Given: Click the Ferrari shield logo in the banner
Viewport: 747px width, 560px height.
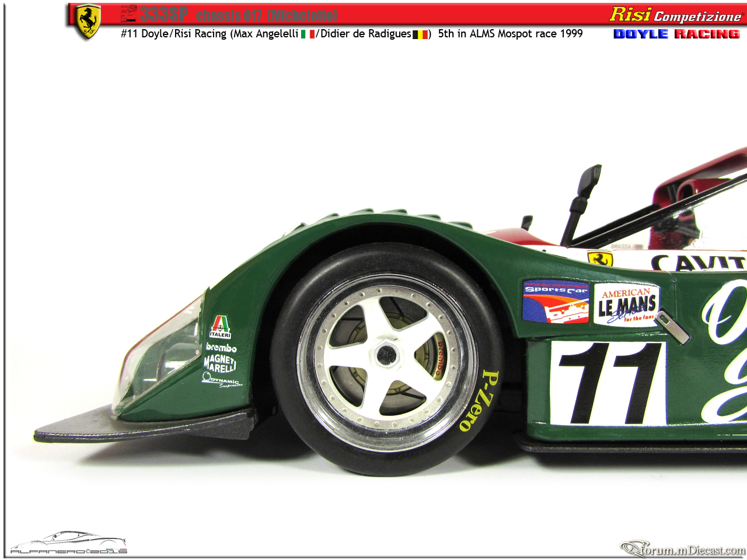Looking at the screenshot, I should (x=89, y=22).
